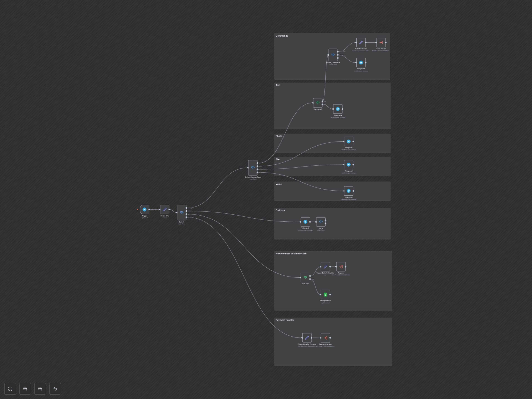Click the Payment handler sticky note

pos(285,320)
